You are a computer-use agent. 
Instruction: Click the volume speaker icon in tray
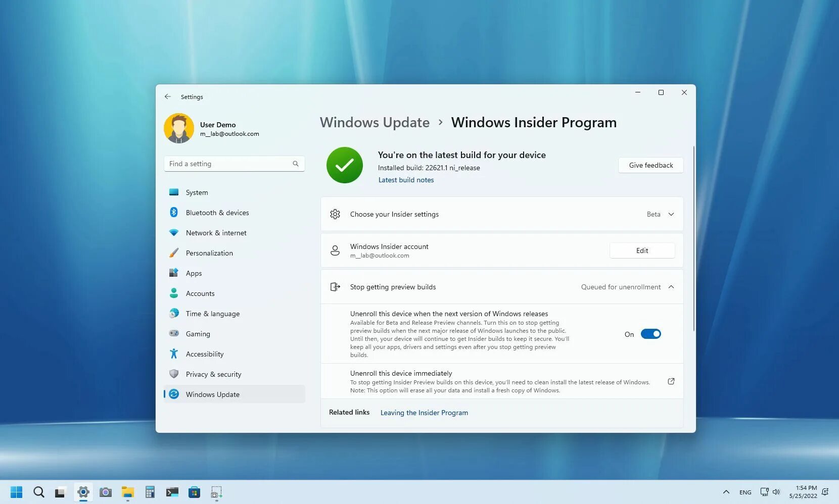[776, 492]
